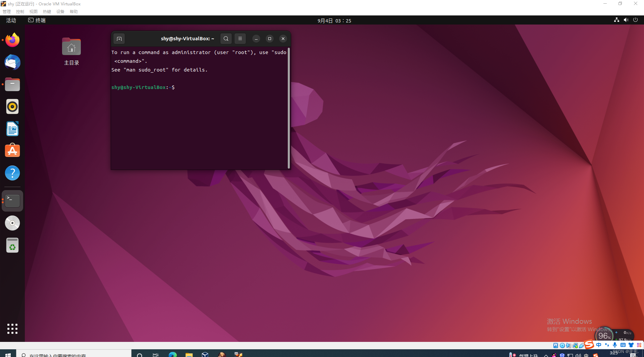
Task: Minimize the VirtualBox VM window
Action: [x=605, y=4]
